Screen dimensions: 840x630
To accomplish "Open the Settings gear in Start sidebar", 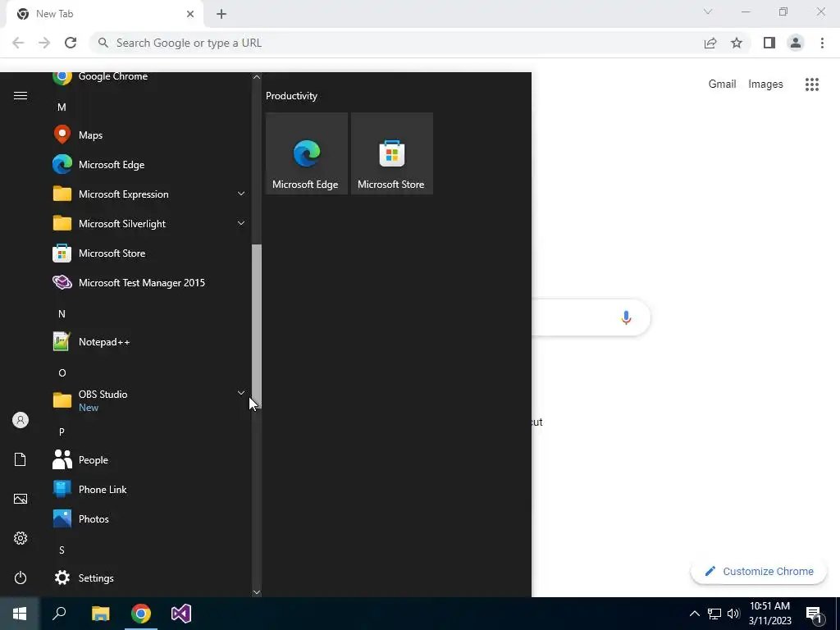I will pos(21,538).
